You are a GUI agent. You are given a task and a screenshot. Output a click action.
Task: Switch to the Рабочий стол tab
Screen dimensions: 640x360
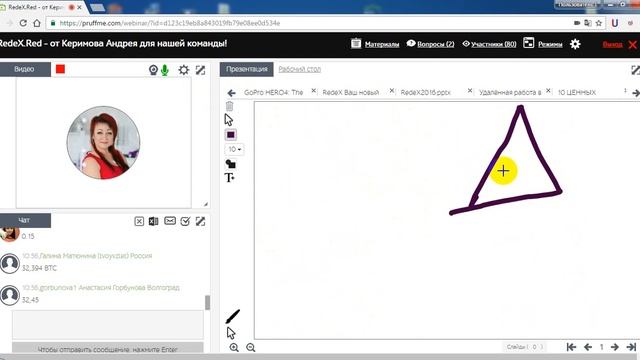click(x=300, y=69)
